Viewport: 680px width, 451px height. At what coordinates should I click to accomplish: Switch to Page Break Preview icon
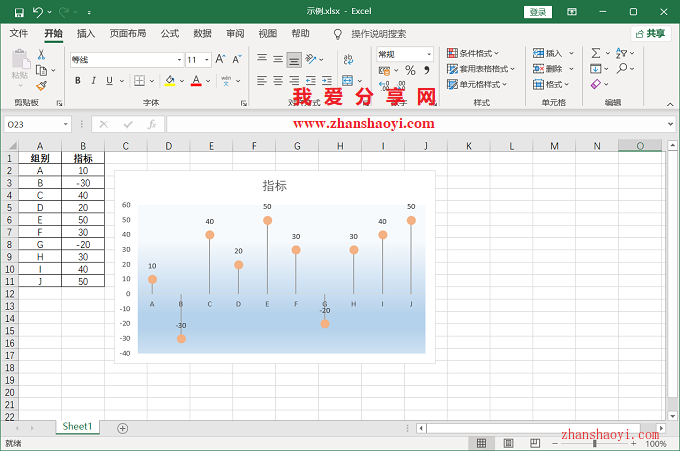point(535,443)
